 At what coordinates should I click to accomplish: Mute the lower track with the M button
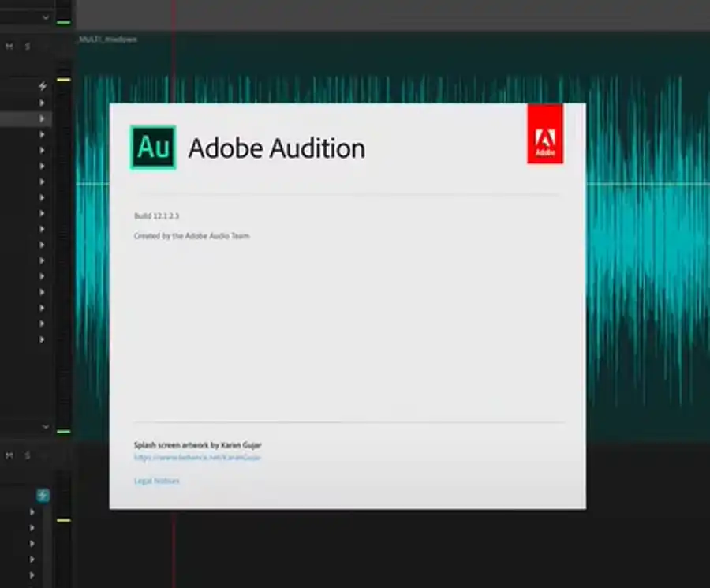pyautogui.click(x=9, y=455)
